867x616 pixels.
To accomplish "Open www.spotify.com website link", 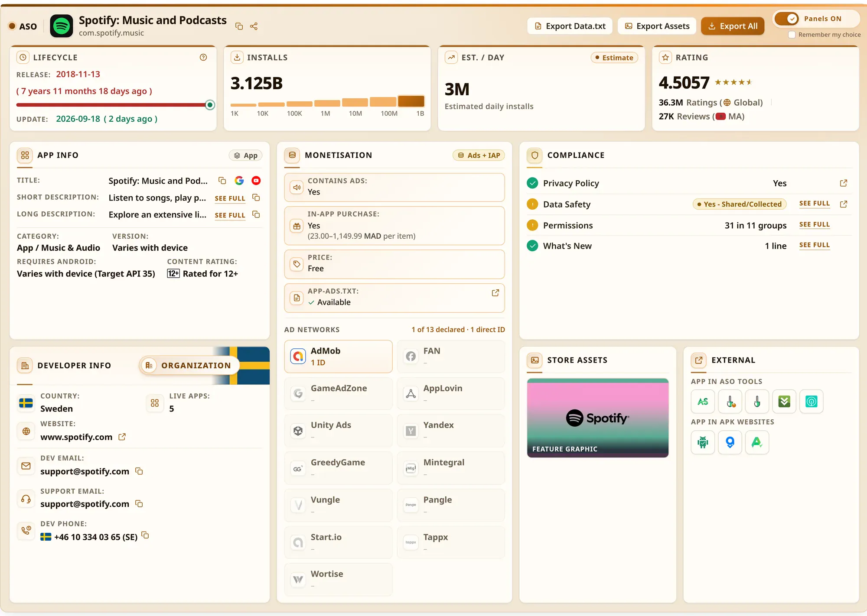I will coord(76,437).
